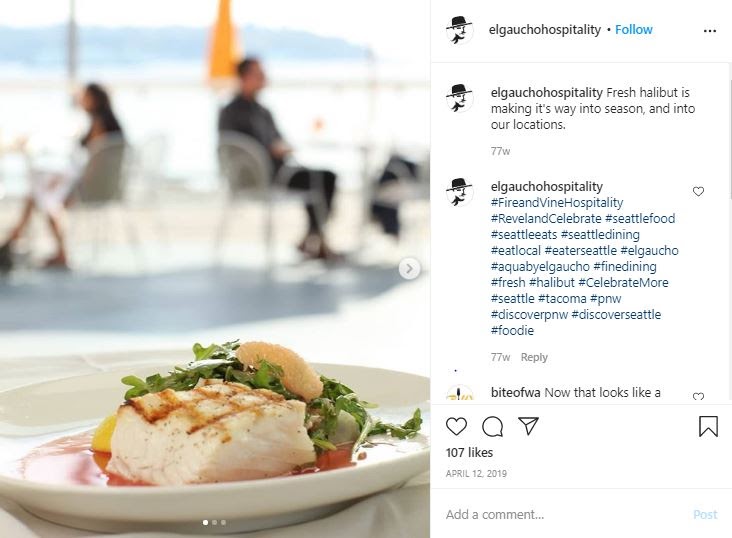View the #halibut hashtag page
732x538 pixels.
(x=552, y=283)
